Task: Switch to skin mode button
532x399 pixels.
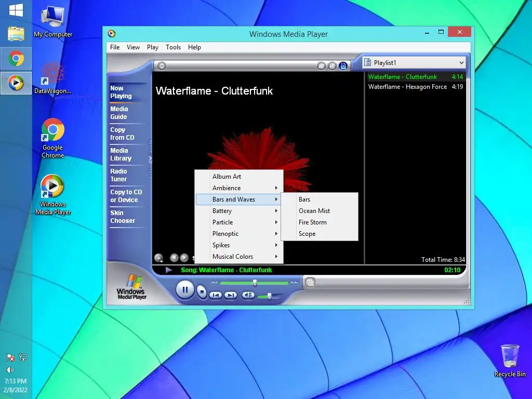Action: [x=310, y=282]
